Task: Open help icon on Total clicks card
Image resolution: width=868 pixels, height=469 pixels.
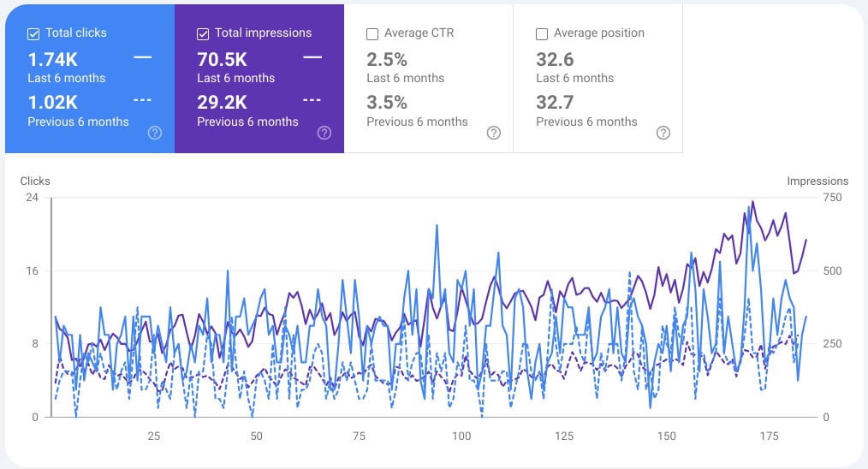Action: click(154, 133)
